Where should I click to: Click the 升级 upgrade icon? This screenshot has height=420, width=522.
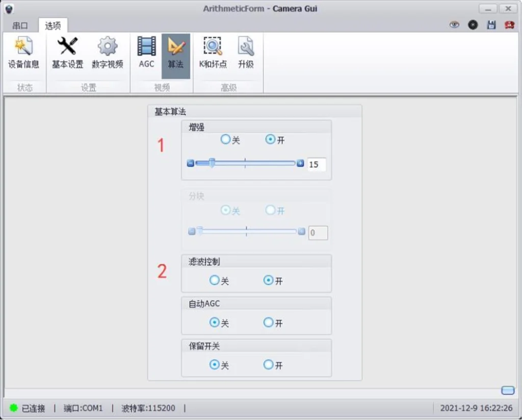pos(246,52)
